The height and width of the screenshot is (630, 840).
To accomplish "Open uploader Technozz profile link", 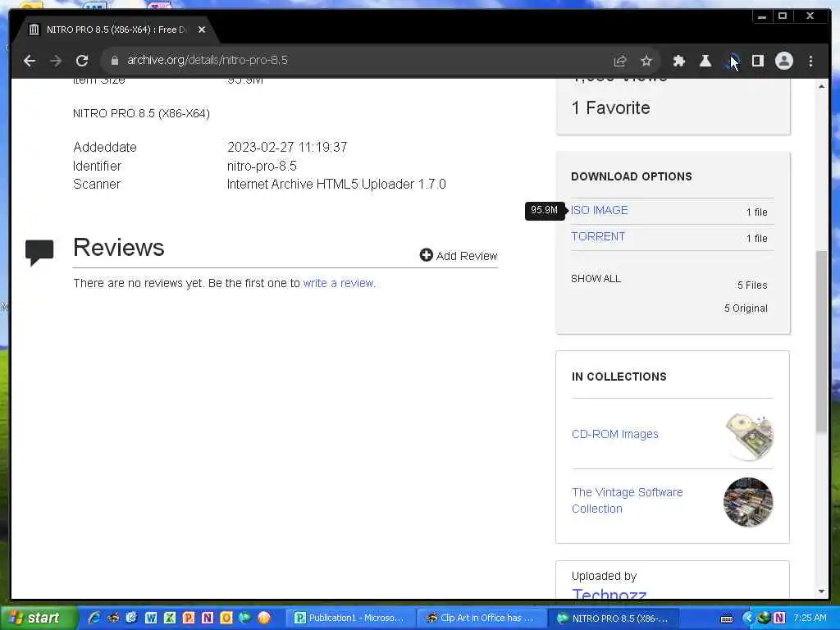I will click(x=609, y=593).
